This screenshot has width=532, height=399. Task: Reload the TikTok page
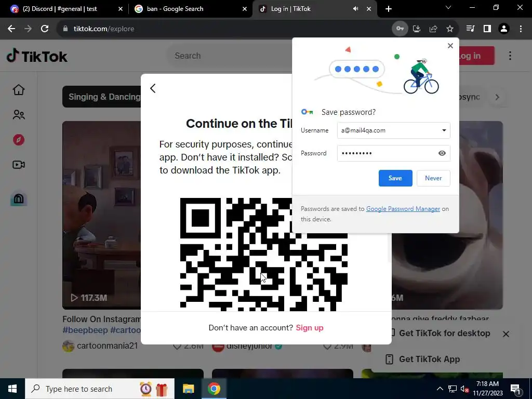[x=45, y=29]
